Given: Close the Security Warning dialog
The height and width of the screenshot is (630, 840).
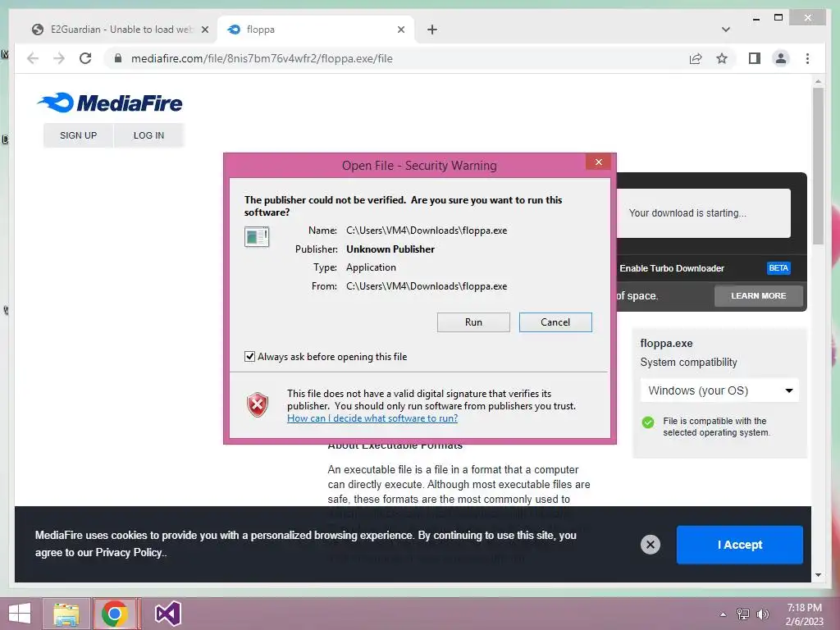Looking at the screenshot, I should 598,162.
